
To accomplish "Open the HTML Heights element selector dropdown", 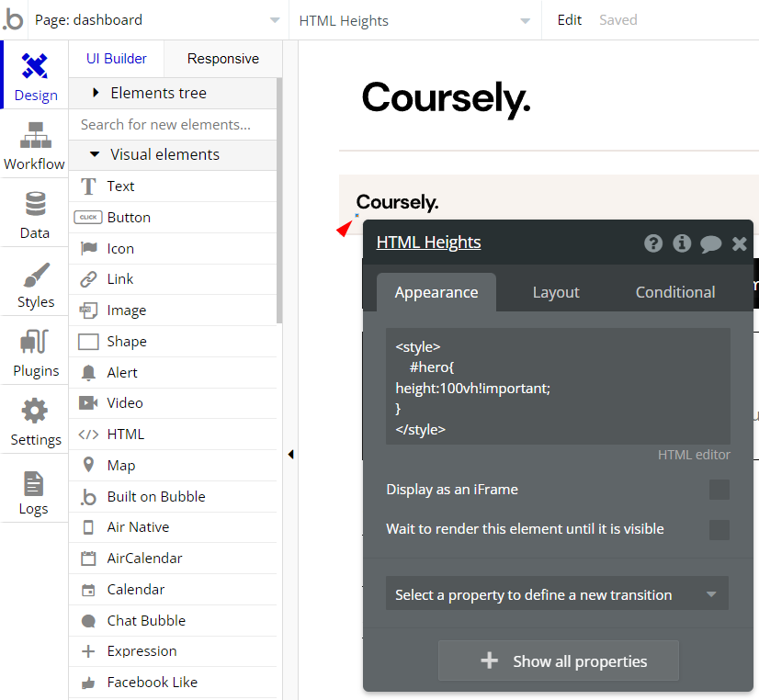I will (414, 21).
